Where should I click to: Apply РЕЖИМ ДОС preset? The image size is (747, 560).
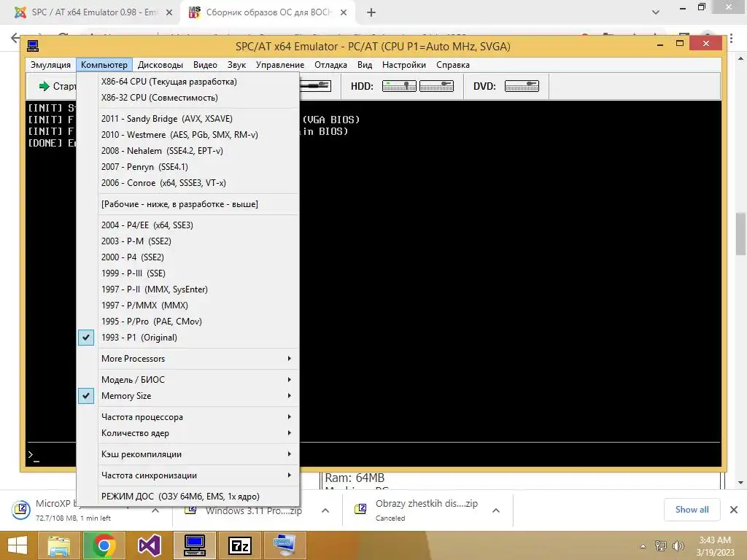[x=187, y=496]
